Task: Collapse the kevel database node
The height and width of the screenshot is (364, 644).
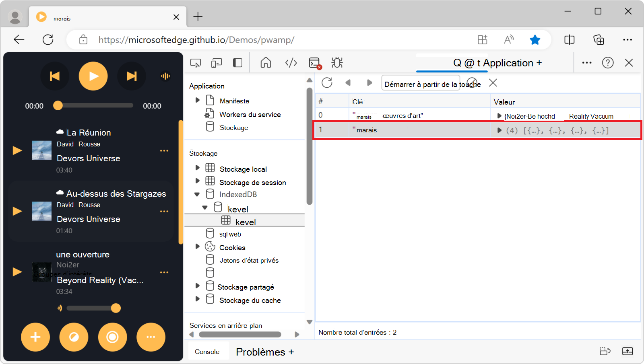Action: coord(205,208)
